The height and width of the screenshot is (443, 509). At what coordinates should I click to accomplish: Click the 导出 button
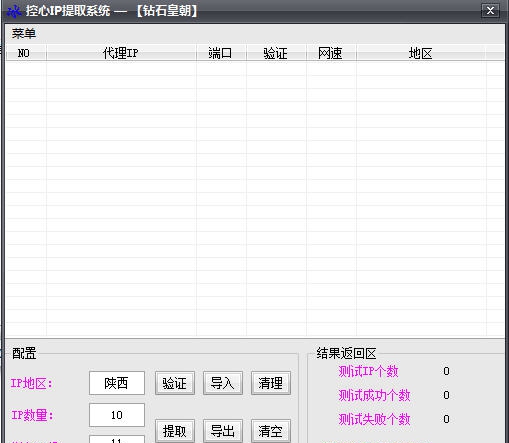(223, 431)
